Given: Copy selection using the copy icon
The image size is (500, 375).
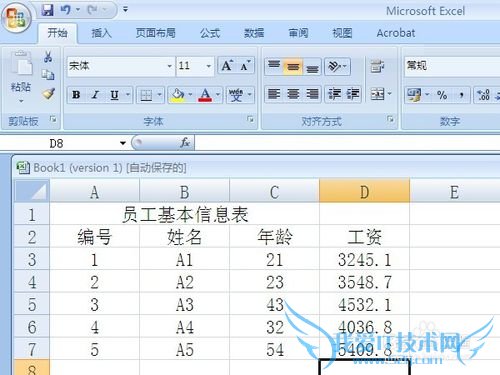Looking at the screenshot, I should coord(48,75).
